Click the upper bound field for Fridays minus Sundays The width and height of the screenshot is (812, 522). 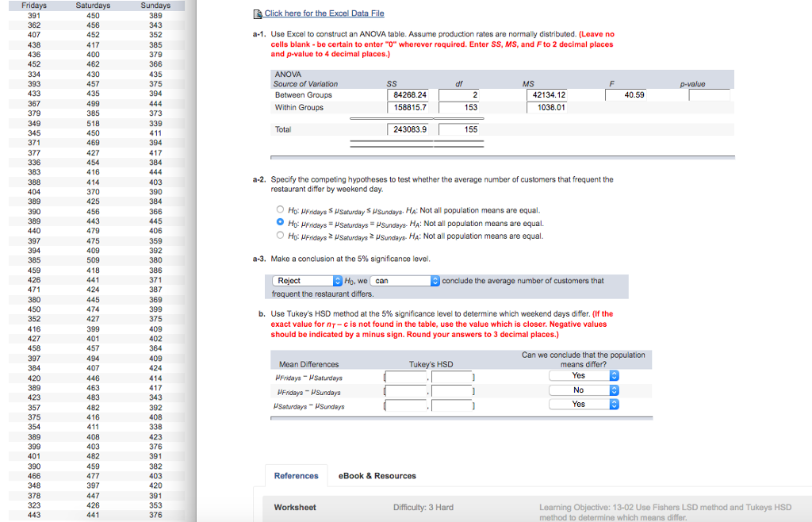tap(454, 390)
